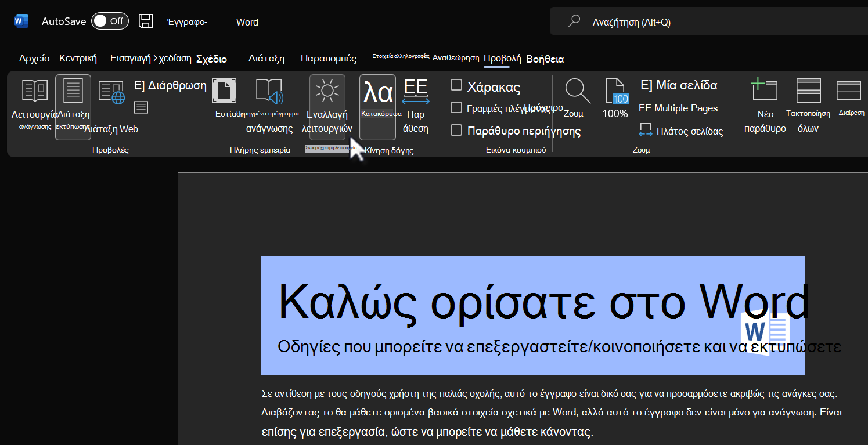This screenshot has height=445, width=868.
Task: Click the Αναζήτηση (Alt+Q) search box
Action: tap(708, 22)
